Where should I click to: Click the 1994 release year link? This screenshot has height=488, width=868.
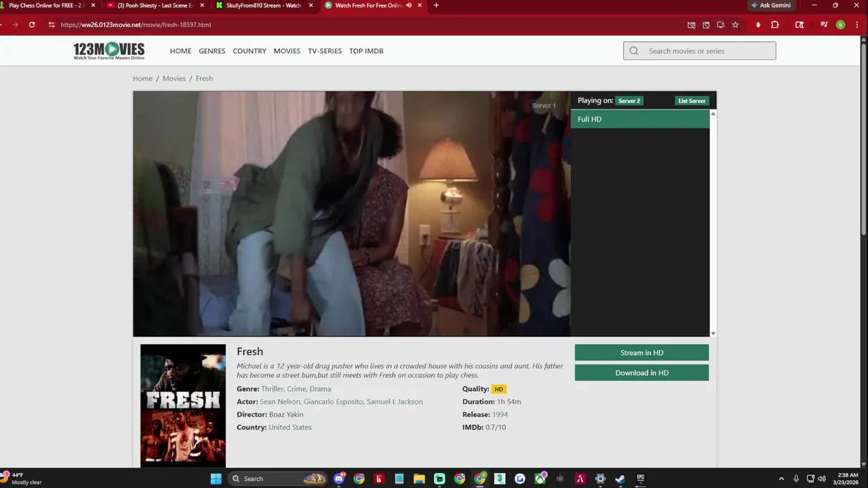click(x=500, y=415)
